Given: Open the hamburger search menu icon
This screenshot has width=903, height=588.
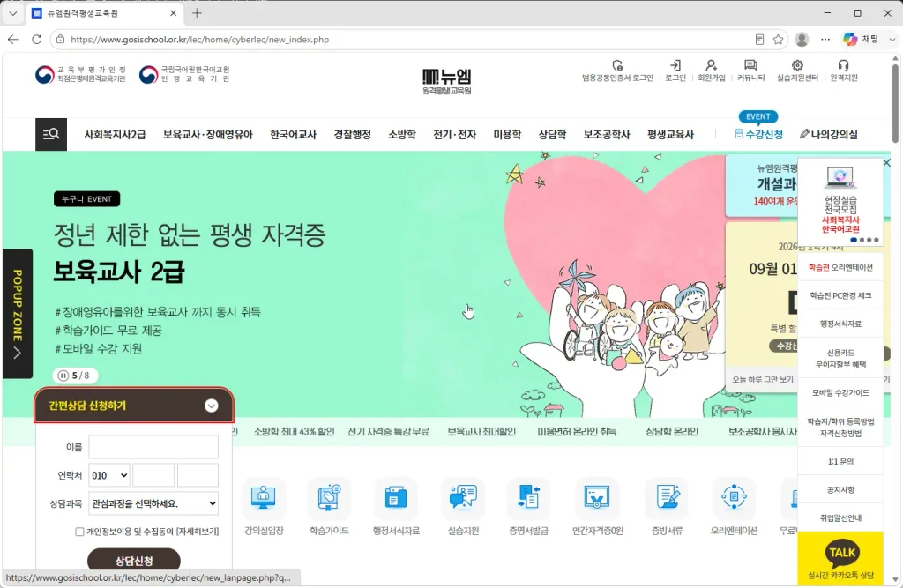Looking at the screenshot, I should (x=50, y=134).
